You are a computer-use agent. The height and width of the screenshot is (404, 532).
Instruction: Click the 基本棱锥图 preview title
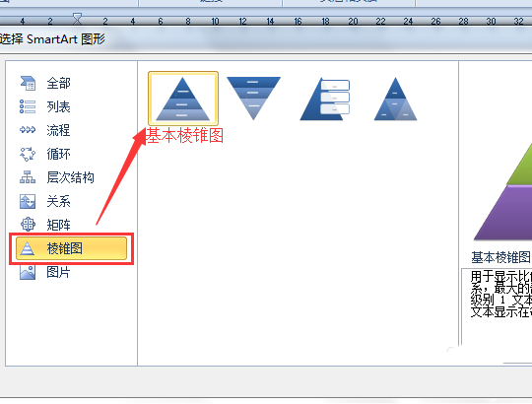coord(501,257)
